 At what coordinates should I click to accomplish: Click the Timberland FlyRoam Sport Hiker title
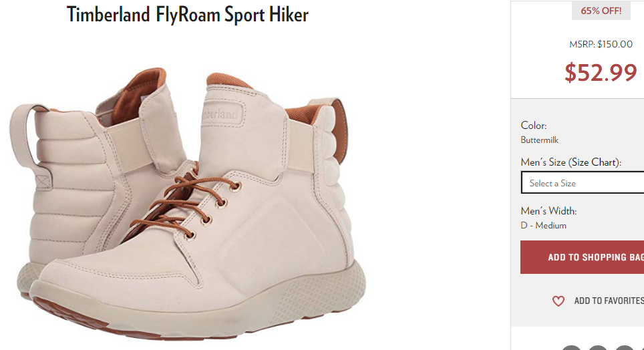coord(188,15)
